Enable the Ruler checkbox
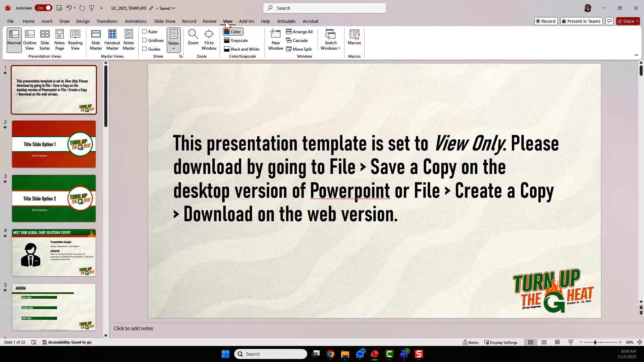644x362 pixels. 145,32
